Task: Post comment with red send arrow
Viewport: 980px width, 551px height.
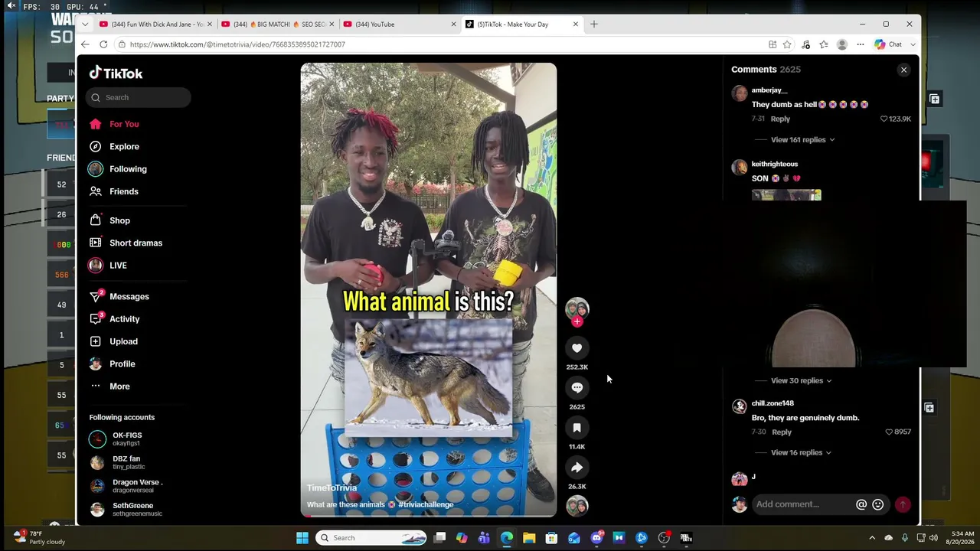Action: pos(903,504)
